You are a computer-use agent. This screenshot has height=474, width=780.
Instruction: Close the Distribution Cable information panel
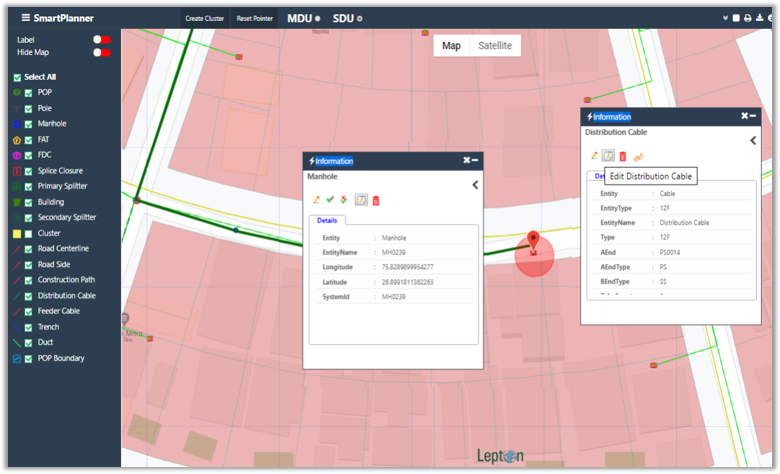pos(744,115)
